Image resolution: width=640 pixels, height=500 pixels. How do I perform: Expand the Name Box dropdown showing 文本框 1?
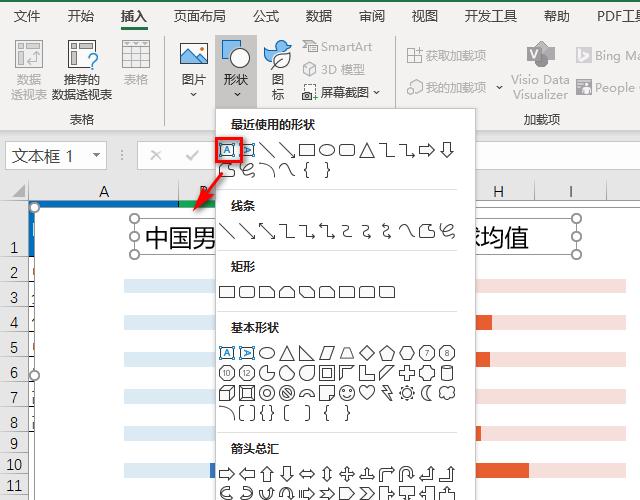click(x=97, y=155)
